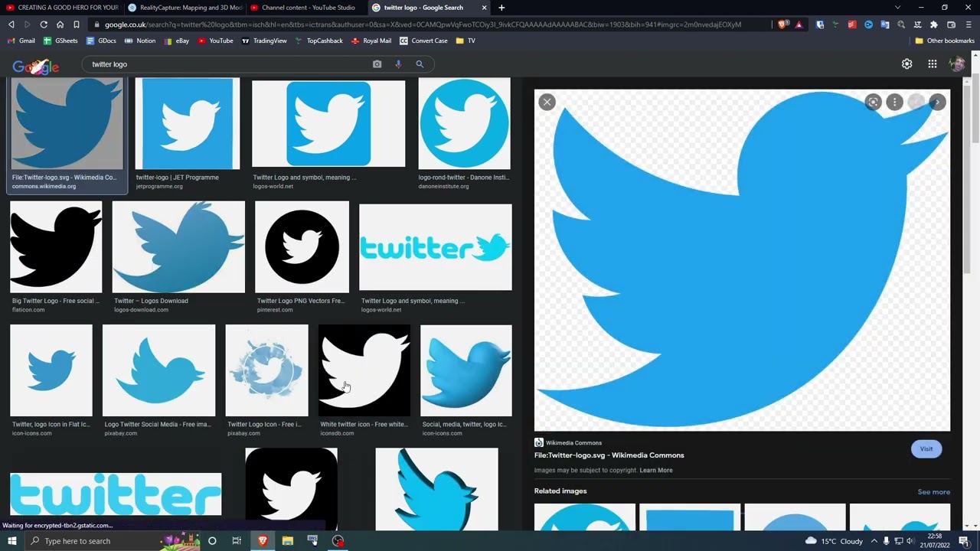Go to the browser home page

60,24
